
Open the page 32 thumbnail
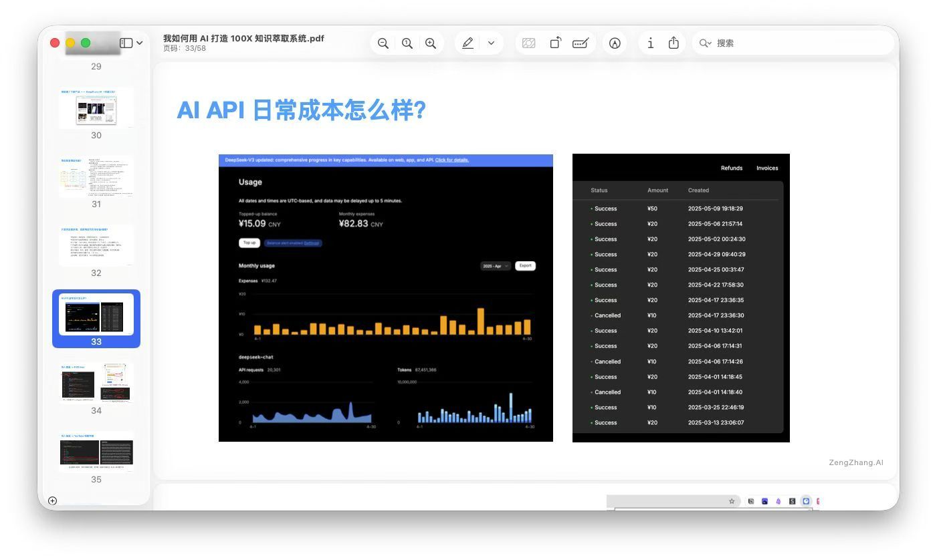96,245
